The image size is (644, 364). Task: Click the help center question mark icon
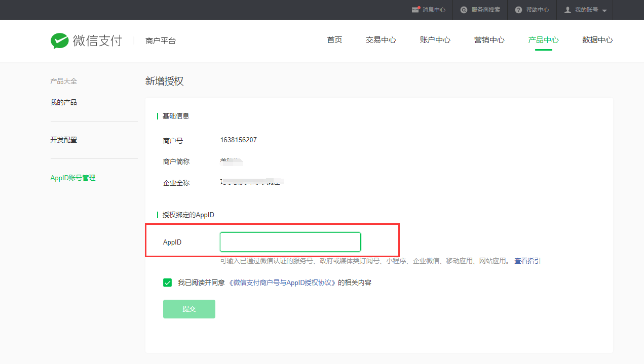coord(518,10)
